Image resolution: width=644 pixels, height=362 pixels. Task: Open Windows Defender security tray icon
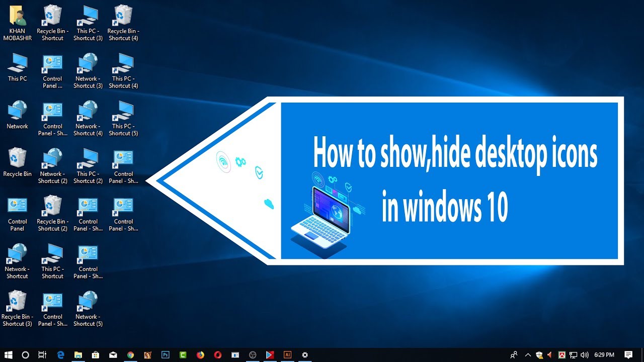539,354
